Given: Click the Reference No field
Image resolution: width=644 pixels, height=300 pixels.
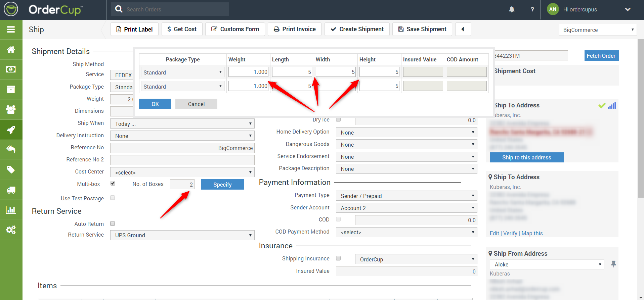Looking at the screenshot, I should pos(182,148).
